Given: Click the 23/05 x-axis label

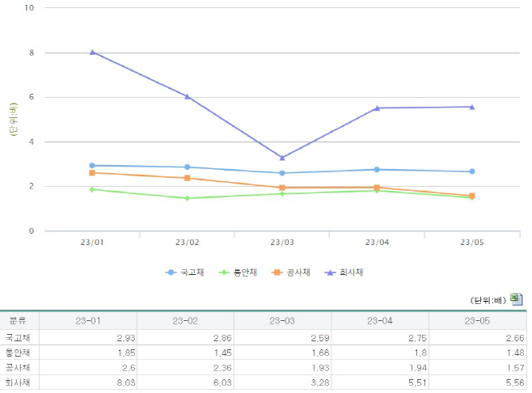Looking at the screenshot, I should [x=472, y=243].
